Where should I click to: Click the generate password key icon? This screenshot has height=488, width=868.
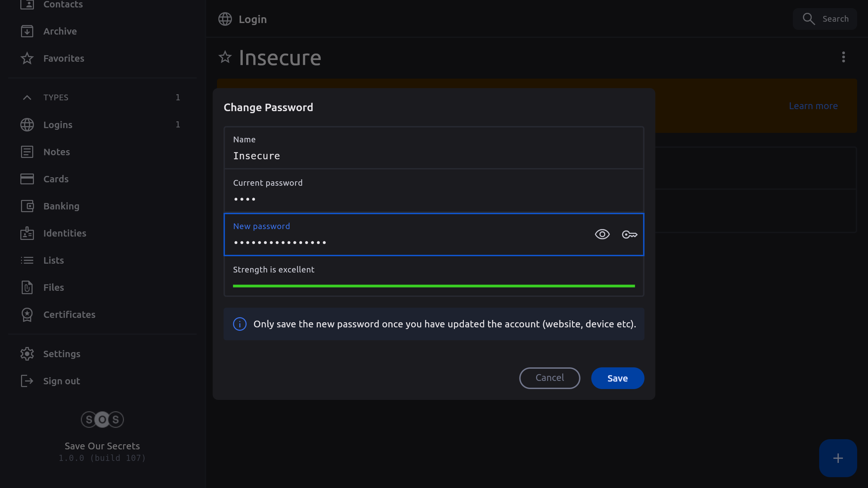pos(629,234)
